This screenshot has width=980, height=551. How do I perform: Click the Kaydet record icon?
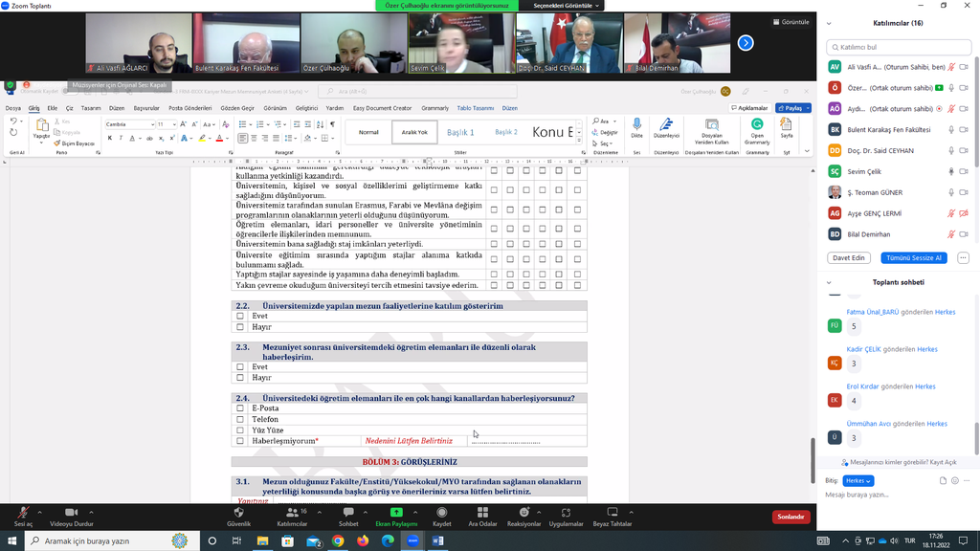tap(441, 514)
